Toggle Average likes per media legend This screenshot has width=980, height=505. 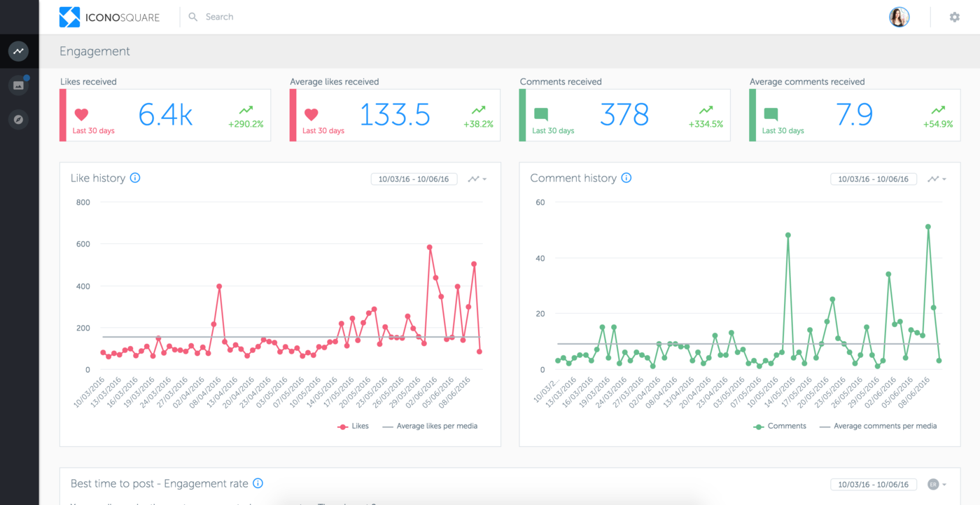tap(430, 426)
